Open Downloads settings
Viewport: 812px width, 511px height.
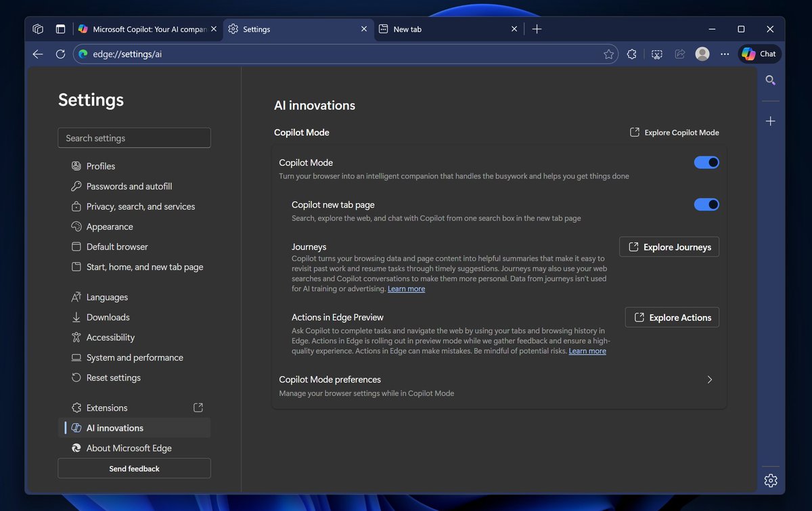tap(134, 317)
